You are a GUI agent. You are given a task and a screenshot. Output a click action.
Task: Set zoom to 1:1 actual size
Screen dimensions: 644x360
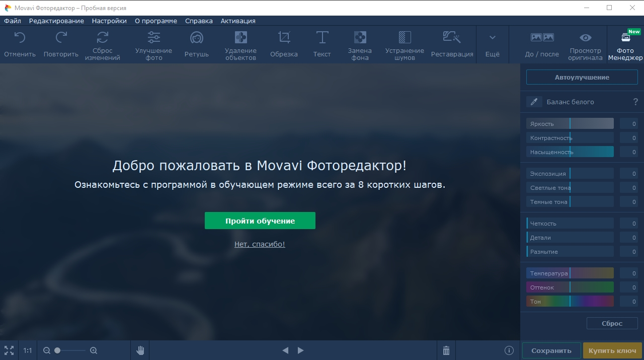click(x=28, y=350)
